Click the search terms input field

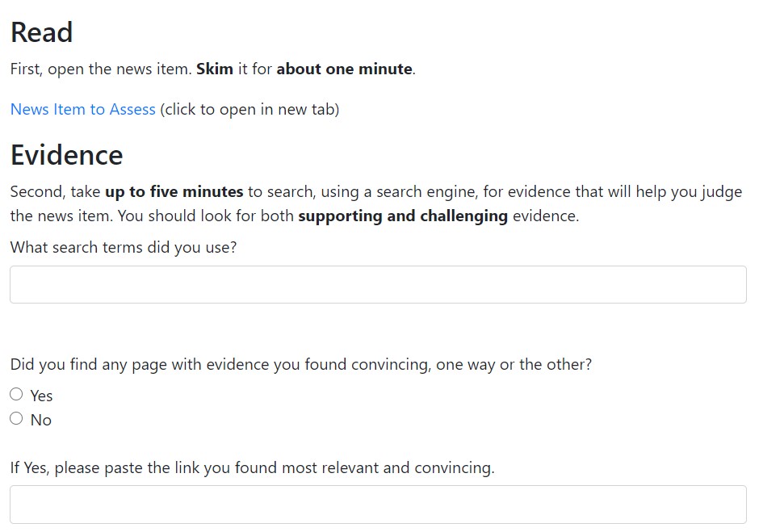click(x=378, y=285)
